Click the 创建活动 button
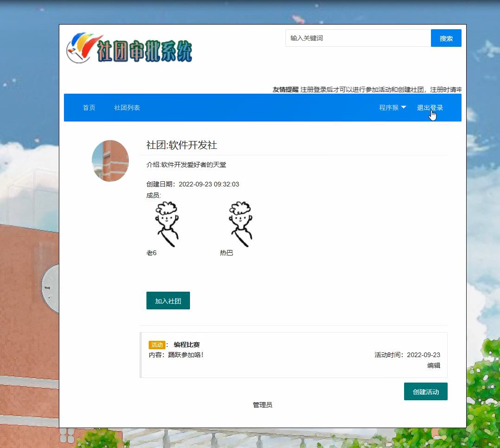 click(x=426, y=391)
